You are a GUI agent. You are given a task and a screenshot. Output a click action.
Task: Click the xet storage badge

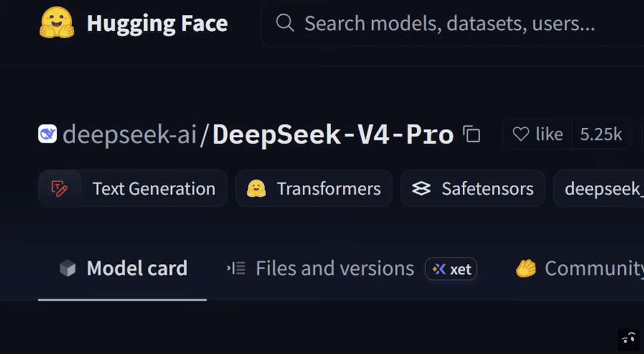coord(451,269)
